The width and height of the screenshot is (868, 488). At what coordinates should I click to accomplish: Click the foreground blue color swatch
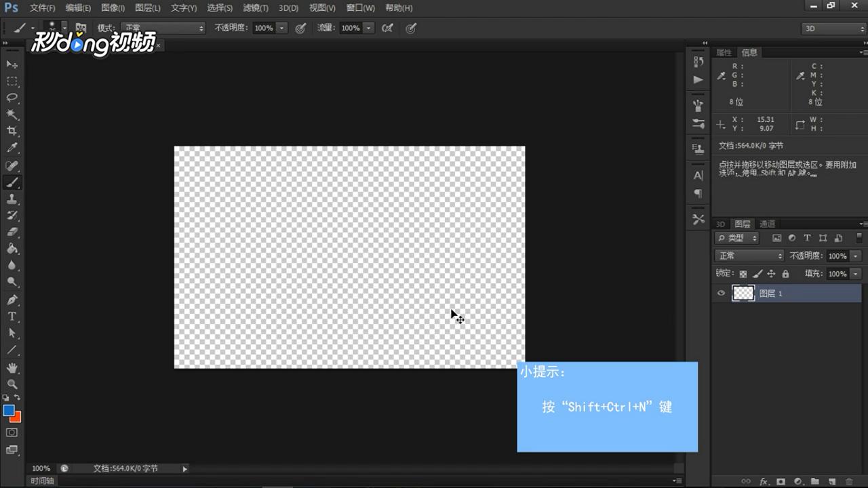(8, 410)
